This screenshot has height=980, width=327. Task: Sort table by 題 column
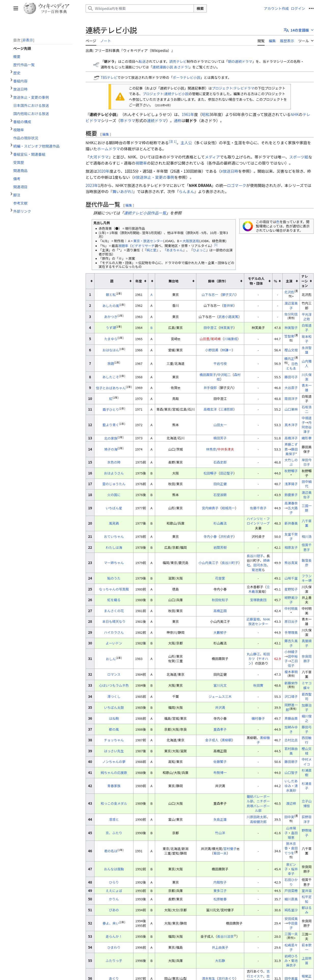113,281
